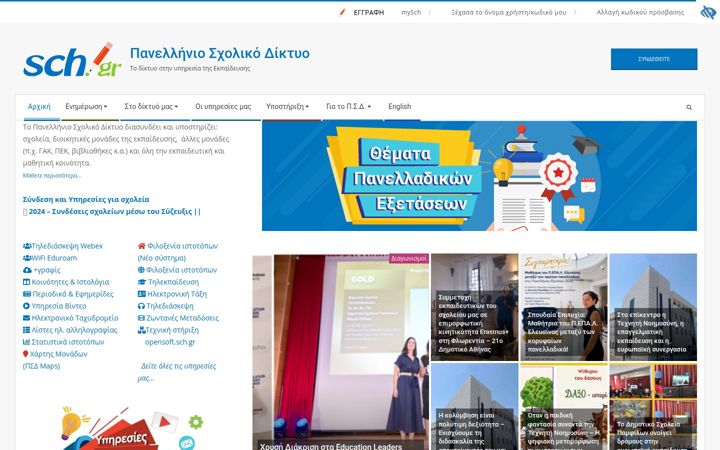Open the Αρχική tab
Viewport: 720px width, 450px height.
39,107
